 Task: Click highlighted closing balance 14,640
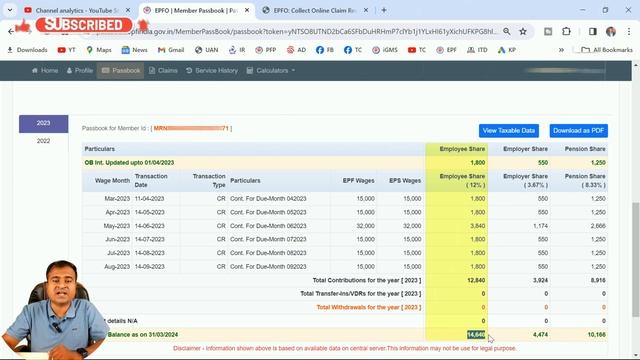click(476, 335)
